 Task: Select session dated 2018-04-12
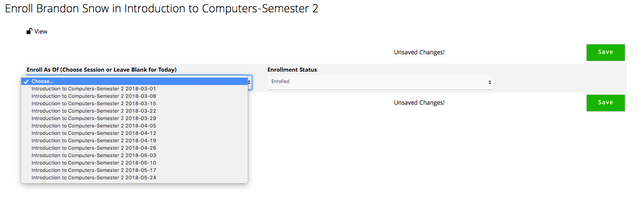(134, 133)
